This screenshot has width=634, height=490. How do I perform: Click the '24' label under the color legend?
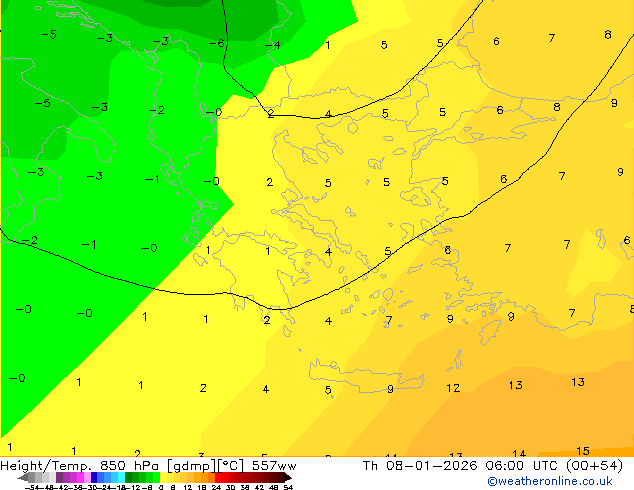216,487
